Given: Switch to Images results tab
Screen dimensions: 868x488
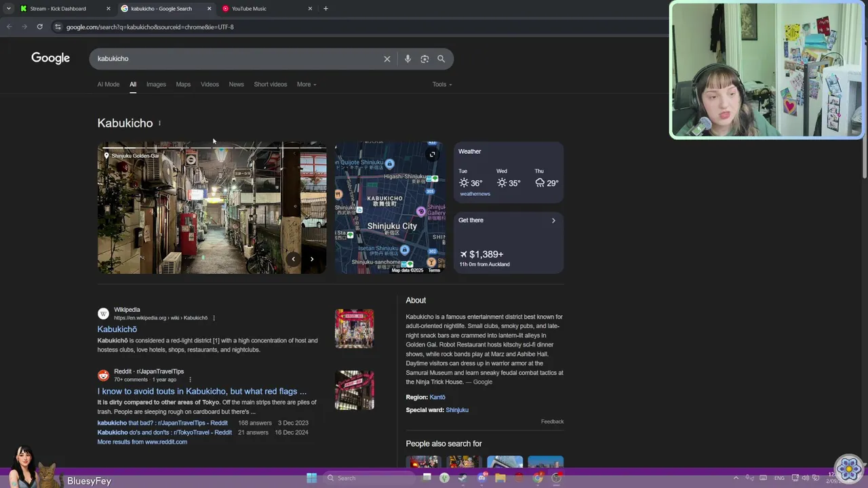Looking at the screenshot, I should point(156,85).
